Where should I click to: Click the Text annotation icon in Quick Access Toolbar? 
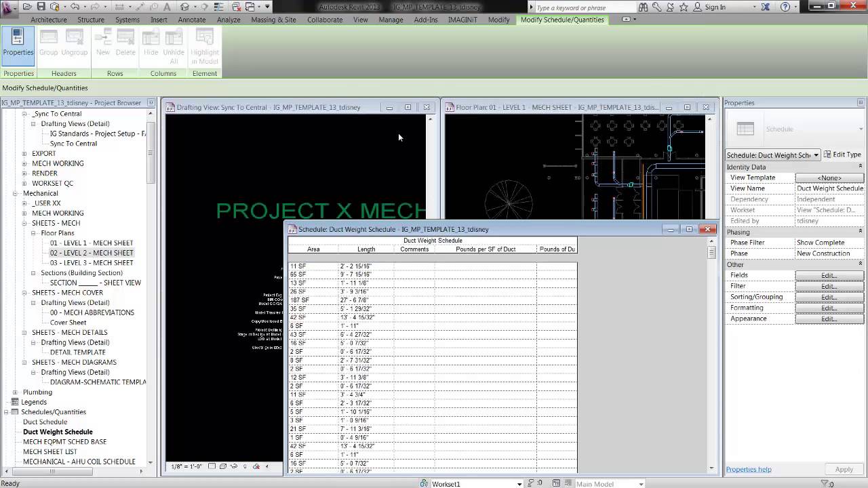pos(167,6)
